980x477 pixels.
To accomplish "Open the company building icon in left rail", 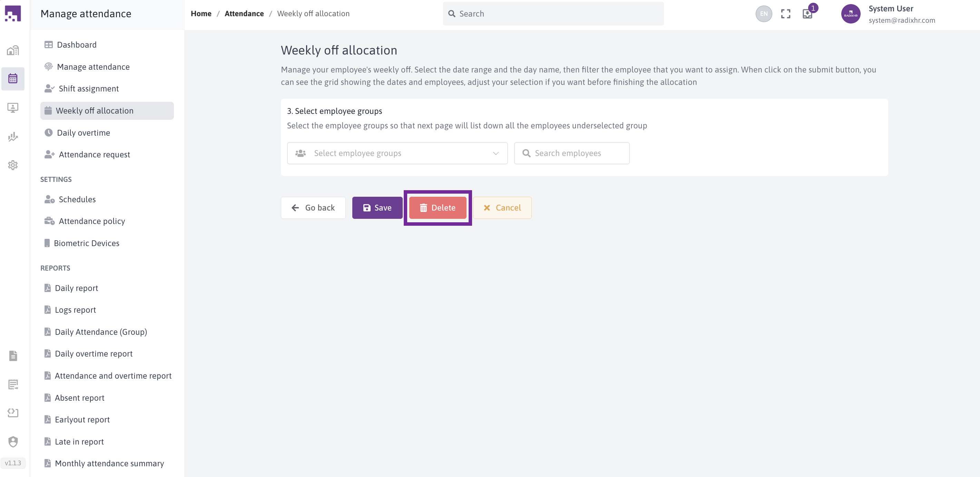I will coord(13,50).
